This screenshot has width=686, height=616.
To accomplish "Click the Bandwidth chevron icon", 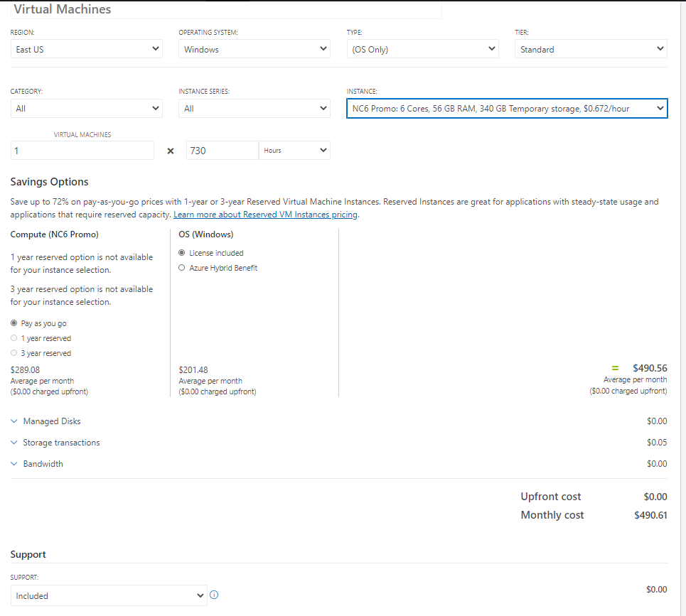I will point(14,463).
